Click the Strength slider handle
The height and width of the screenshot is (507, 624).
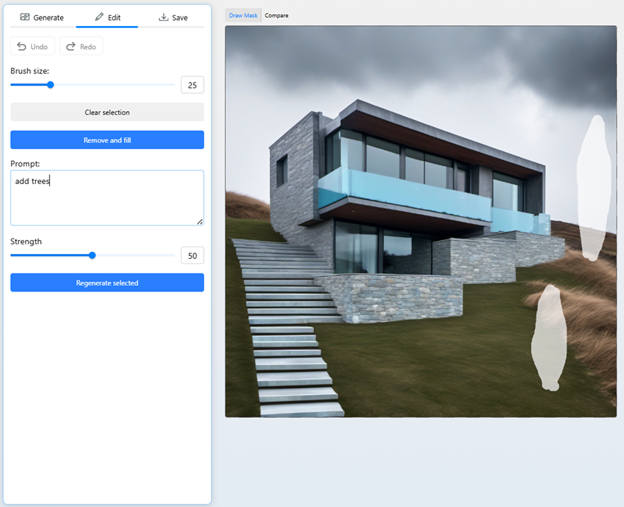[92, 255]
